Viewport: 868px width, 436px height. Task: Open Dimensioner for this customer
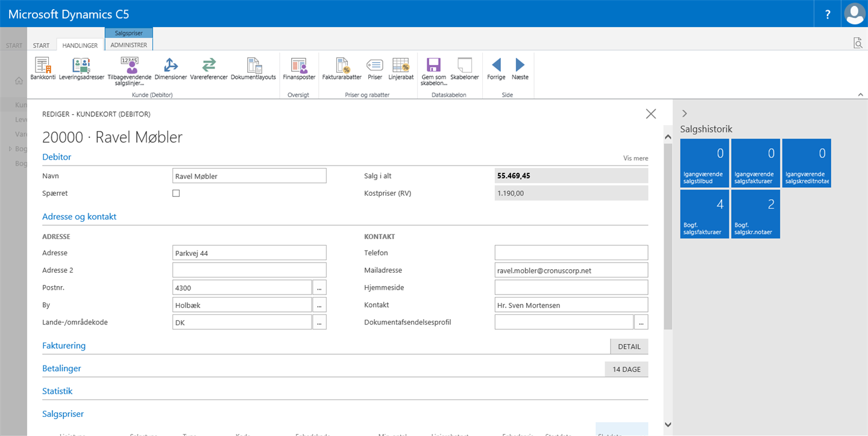171,69
